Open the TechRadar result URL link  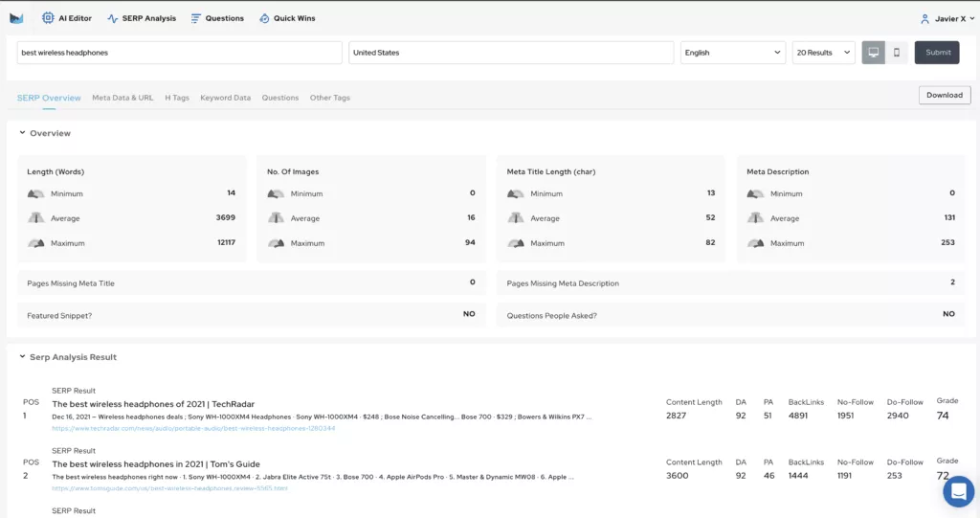tap(193, 429)
